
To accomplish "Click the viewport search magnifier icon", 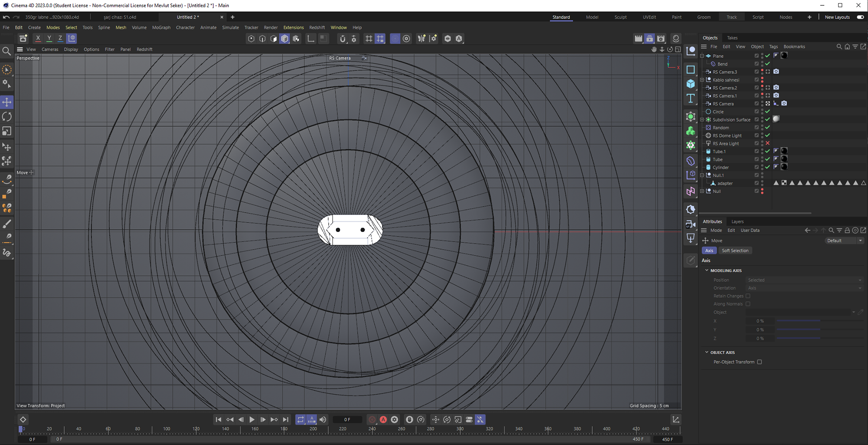I will 6,51.
